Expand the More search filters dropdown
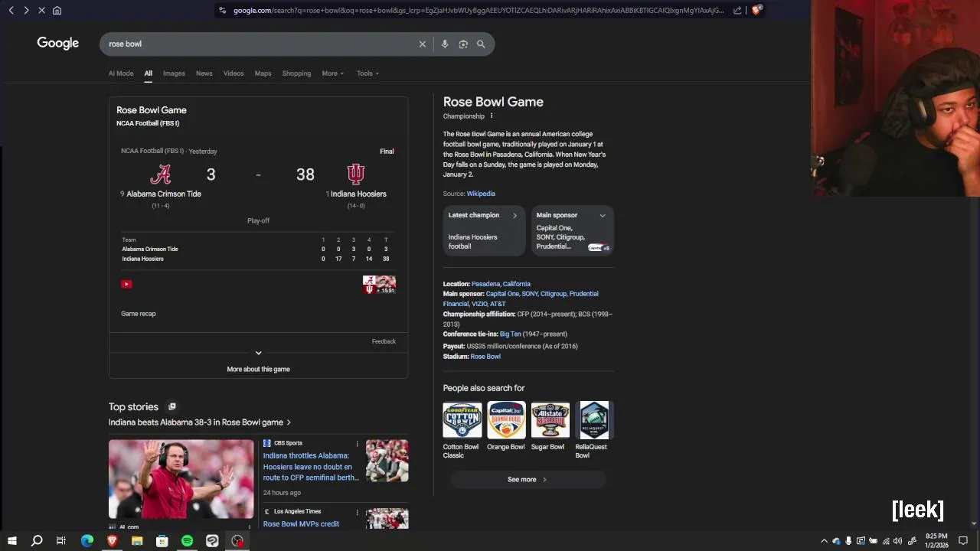 pos(333,73)
